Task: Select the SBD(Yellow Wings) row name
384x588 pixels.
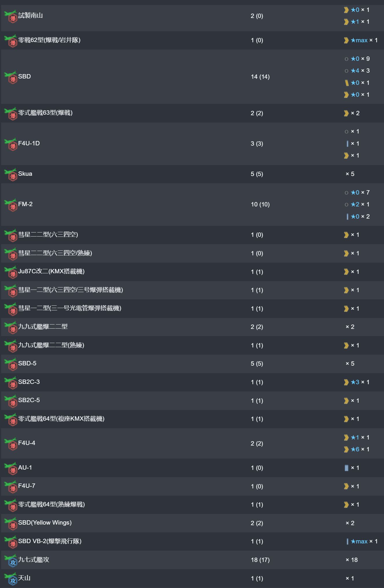Action: [x=45, y=523]
